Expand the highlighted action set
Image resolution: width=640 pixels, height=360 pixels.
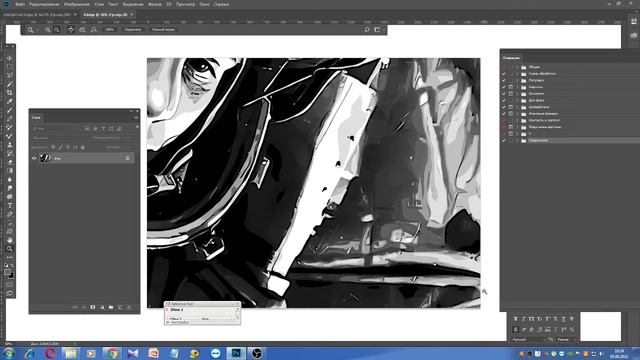[517, 140]
